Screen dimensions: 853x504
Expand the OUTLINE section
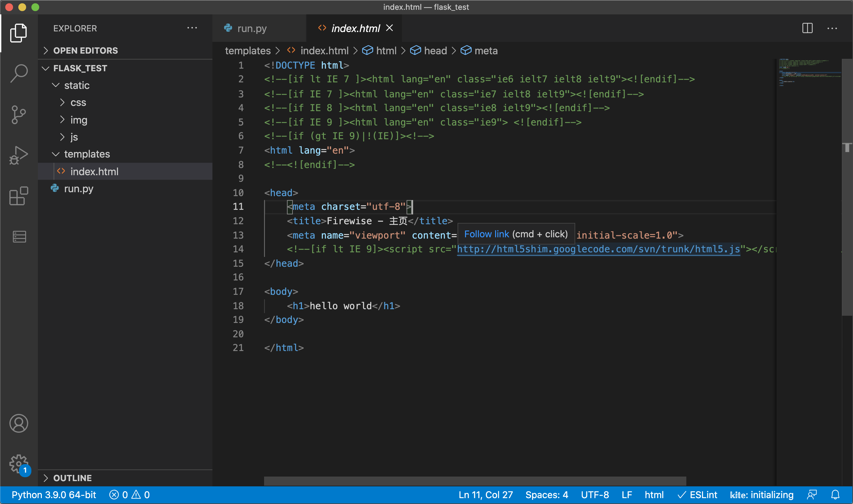(x=72, y=478)
